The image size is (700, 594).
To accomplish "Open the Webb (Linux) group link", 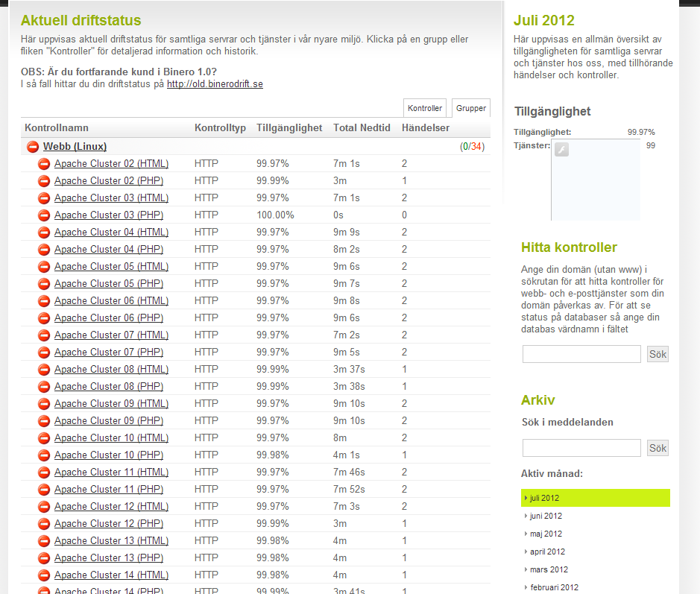I will tap(75, 146).
